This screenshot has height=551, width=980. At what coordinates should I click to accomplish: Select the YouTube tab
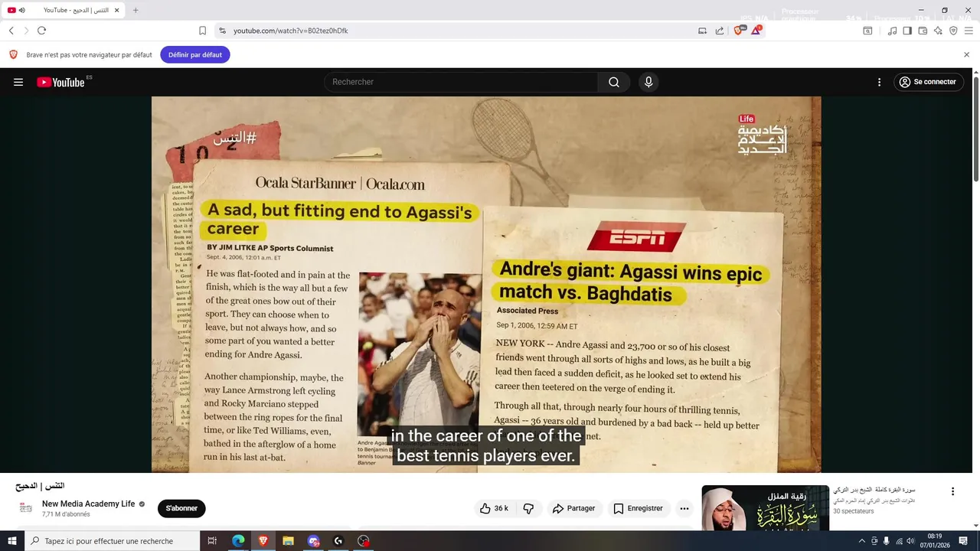(x=65, y=10)
